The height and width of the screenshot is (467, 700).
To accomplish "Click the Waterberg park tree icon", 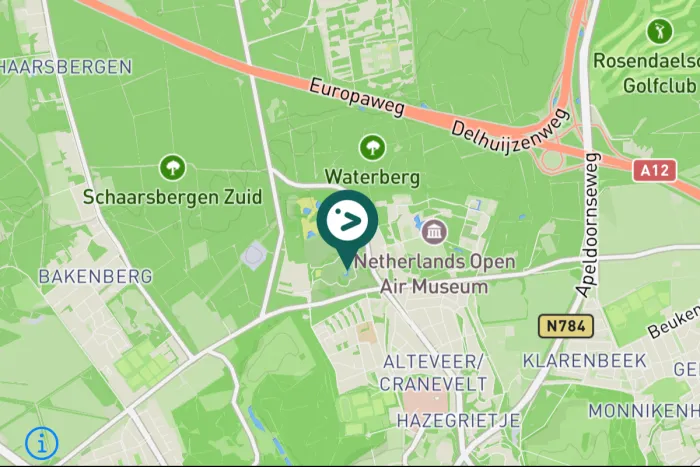I will tap(372, 147).
